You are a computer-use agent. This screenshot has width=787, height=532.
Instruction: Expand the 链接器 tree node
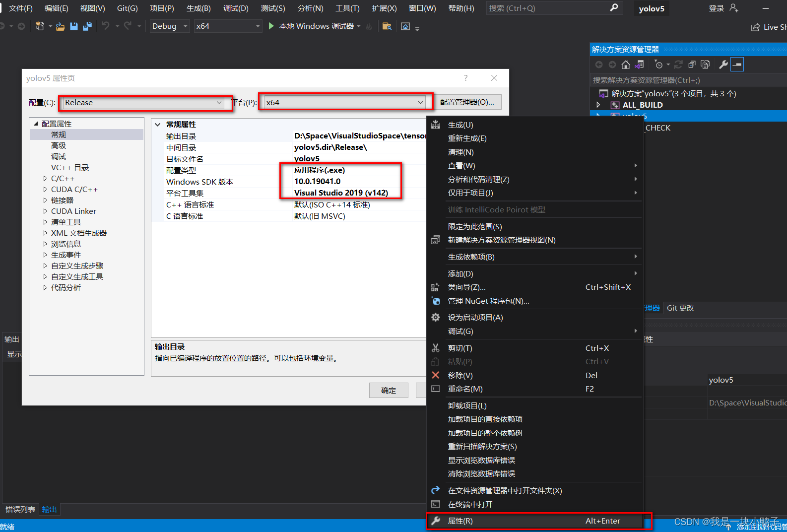(45, 200)
